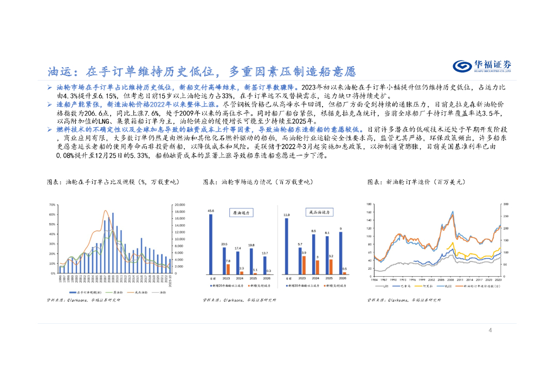Click the tallest blue bar in crude capacity chart

[x=211, y=244]
